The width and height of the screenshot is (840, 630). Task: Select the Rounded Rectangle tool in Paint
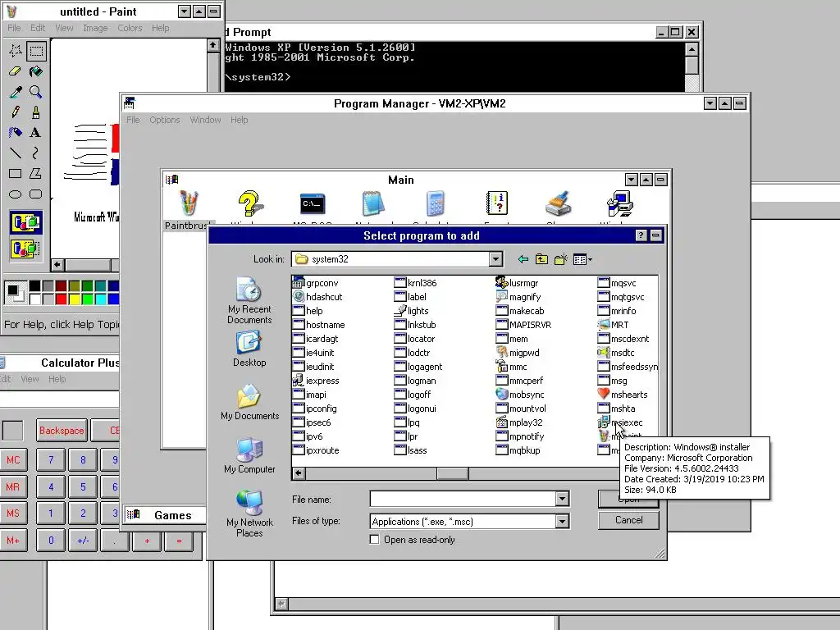click(x=36, y=194)
